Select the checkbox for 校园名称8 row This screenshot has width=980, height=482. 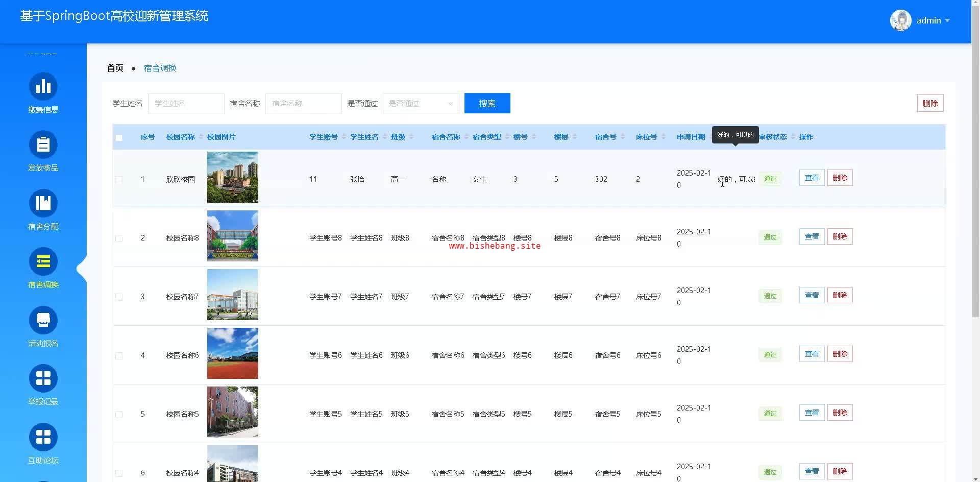[x=119, y=238]
